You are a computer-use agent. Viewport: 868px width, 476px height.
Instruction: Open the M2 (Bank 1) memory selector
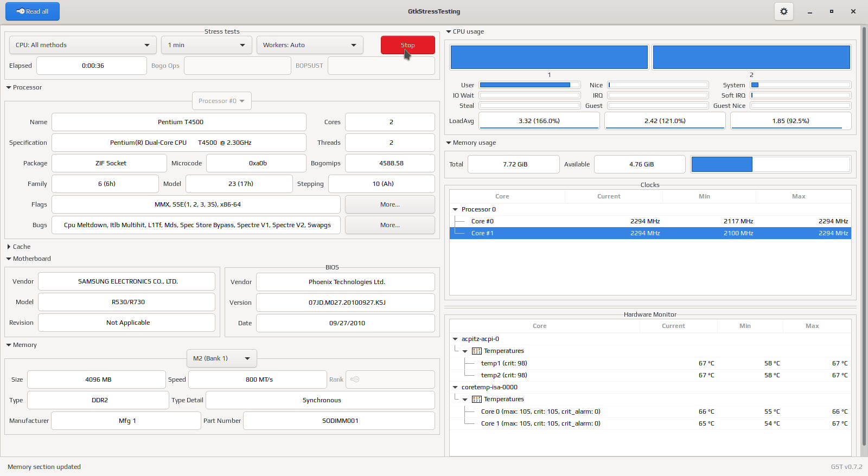coord(221,358)
